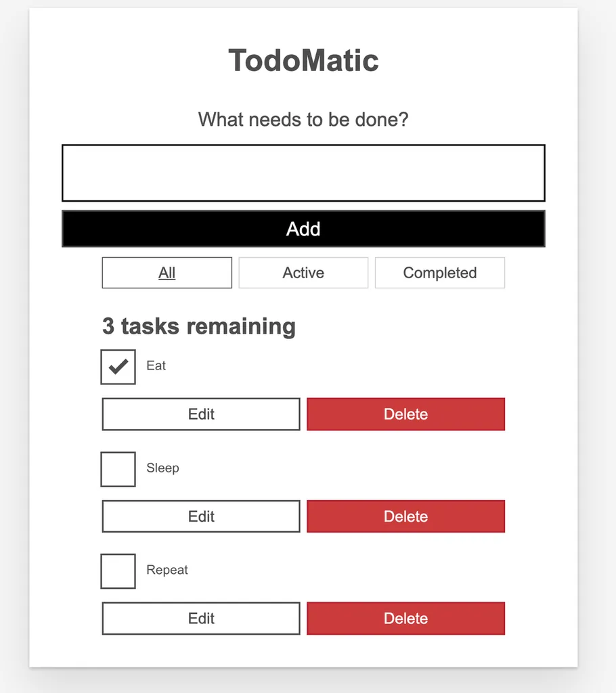Image resolution: width=616 pixels, height=693 pixels.
Task: Remove the Sleep task with Delete
Action: tap(405, 516)
